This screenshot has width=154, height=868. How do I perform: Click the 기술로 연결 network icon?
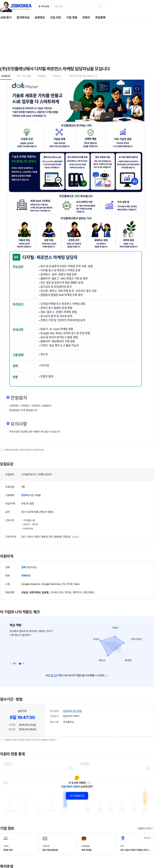59,132
